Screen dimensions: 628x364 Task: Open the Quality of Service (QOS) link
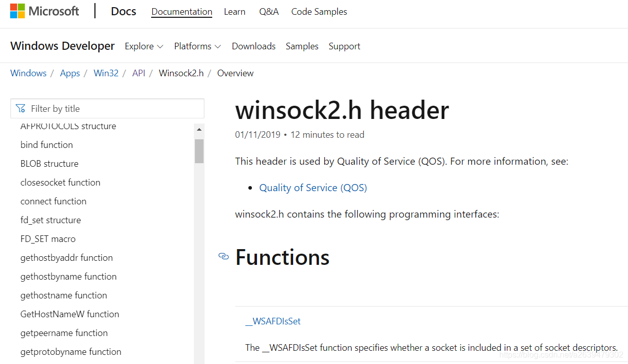coord(313,188)
